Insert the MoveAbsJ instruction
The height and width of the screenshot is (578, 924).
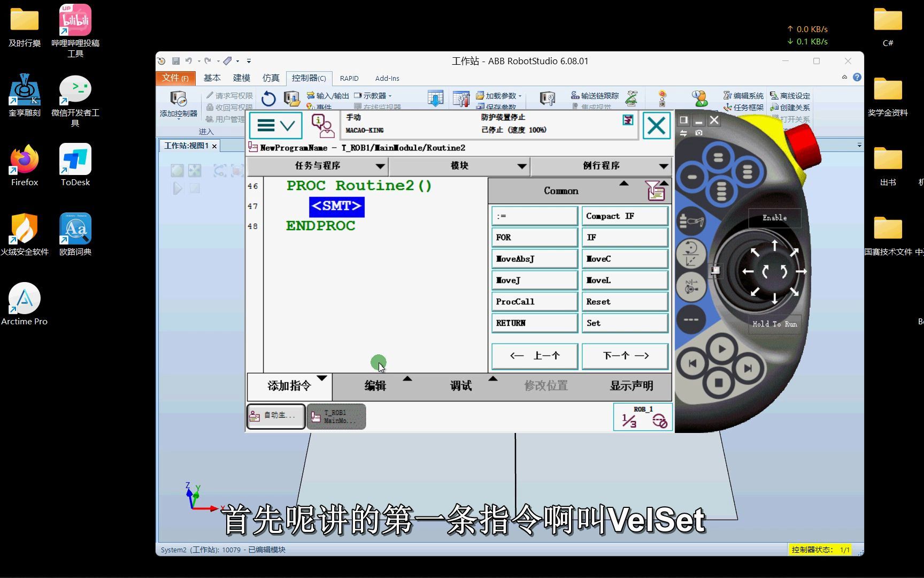(x=535, y=259)
